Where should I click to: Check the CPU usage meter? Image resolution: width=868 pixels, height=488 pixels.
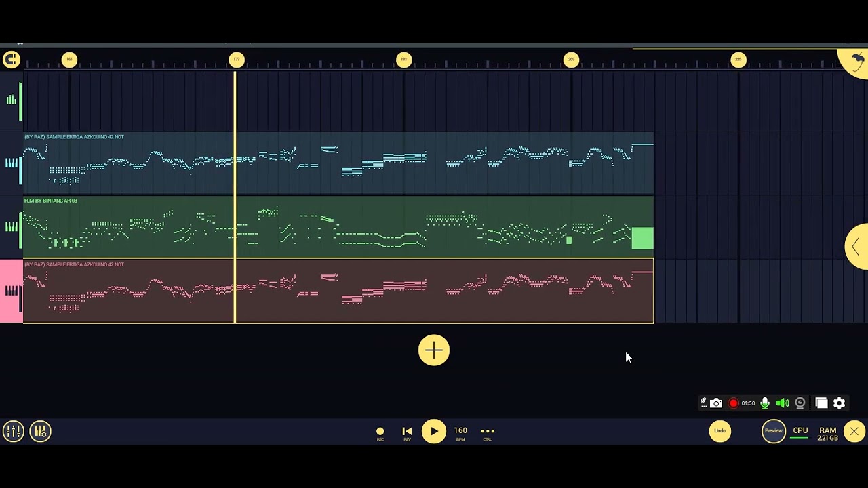coord(800,433)
